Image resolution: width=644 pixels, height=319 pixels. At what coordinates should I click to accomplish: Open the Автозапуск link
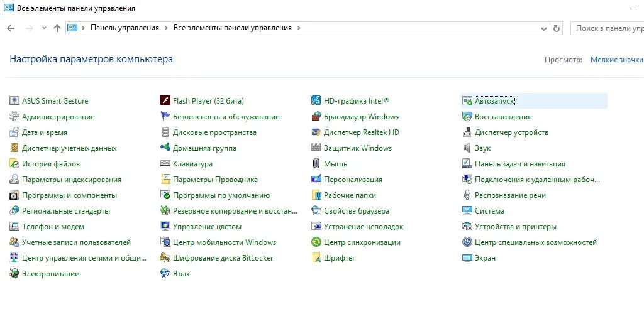pos(494,101)
